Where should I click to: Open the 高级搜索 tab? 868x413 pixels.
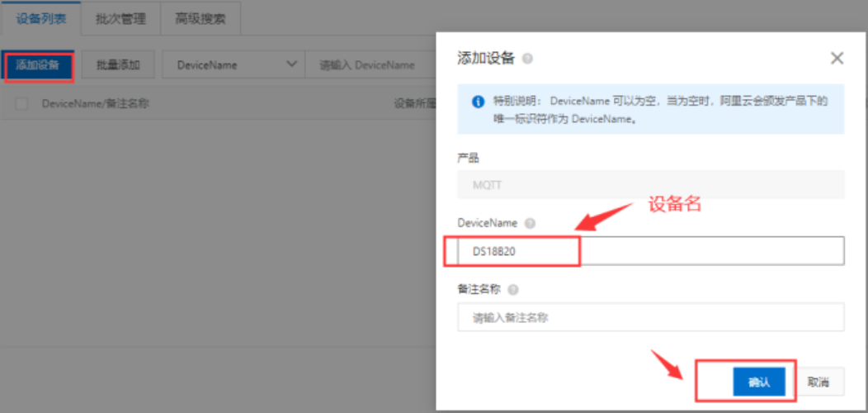(x=200, y=19)
